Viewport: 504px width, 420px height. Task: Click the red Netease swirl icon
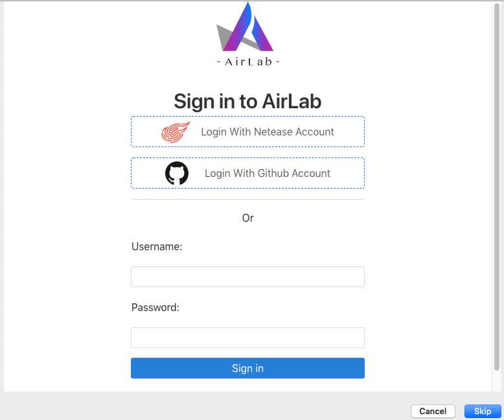[x=176, y=132]
